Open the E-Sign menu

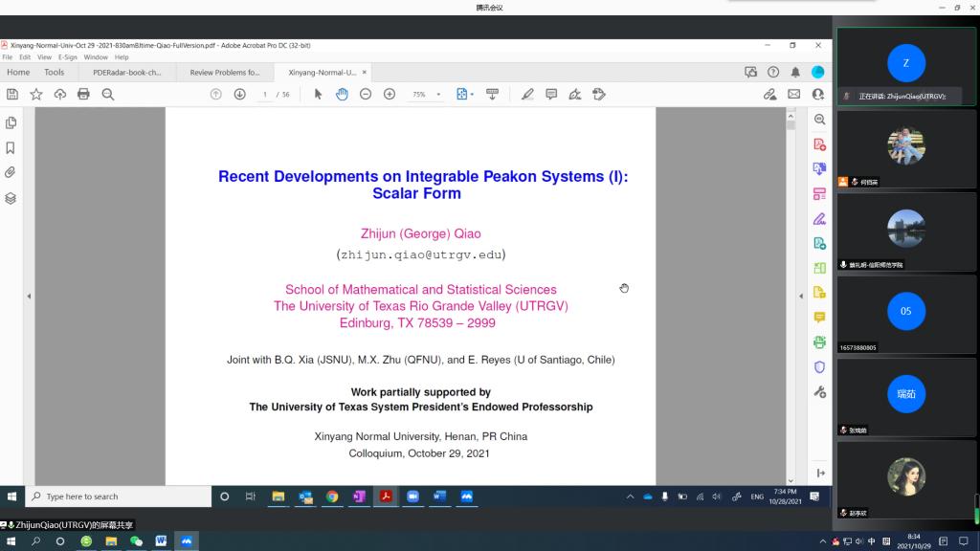point(67,57)
